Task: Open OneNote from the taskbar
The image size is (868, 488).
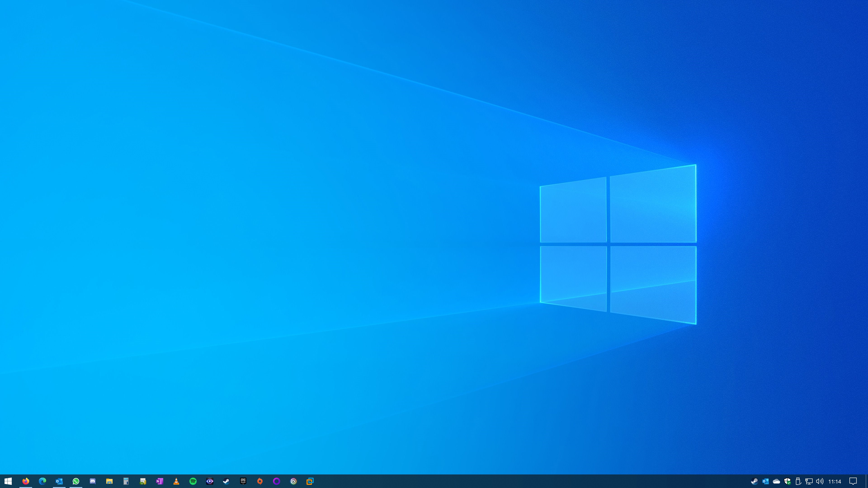Action: (x=159, y=481)
